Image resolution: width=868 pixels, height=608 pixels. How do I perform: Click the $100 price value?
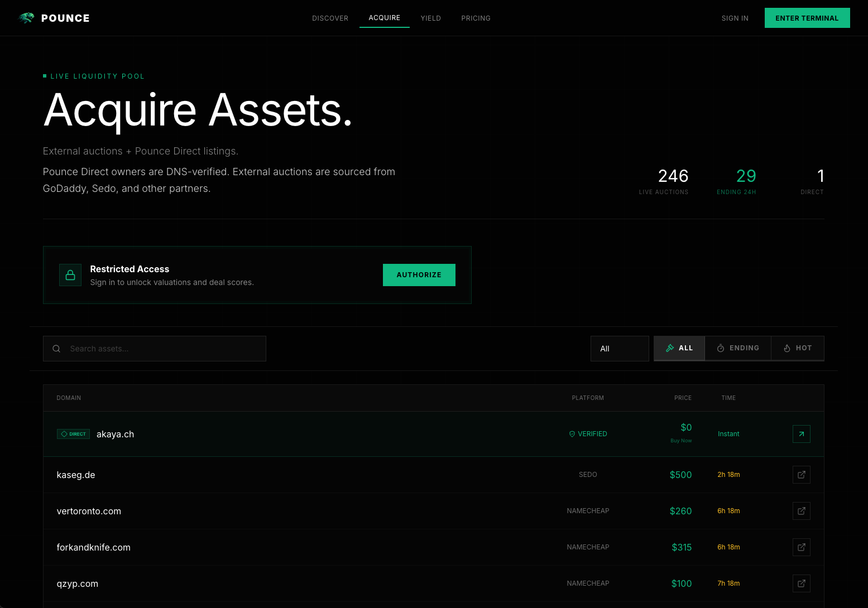click(x=682, y=583)
